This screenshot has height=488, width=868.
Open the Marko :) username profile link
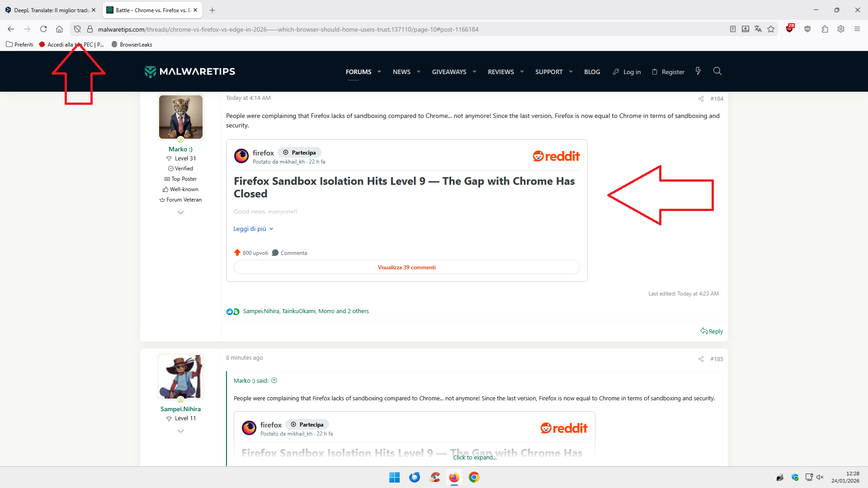pyautogui.click(x=180, y=149)
